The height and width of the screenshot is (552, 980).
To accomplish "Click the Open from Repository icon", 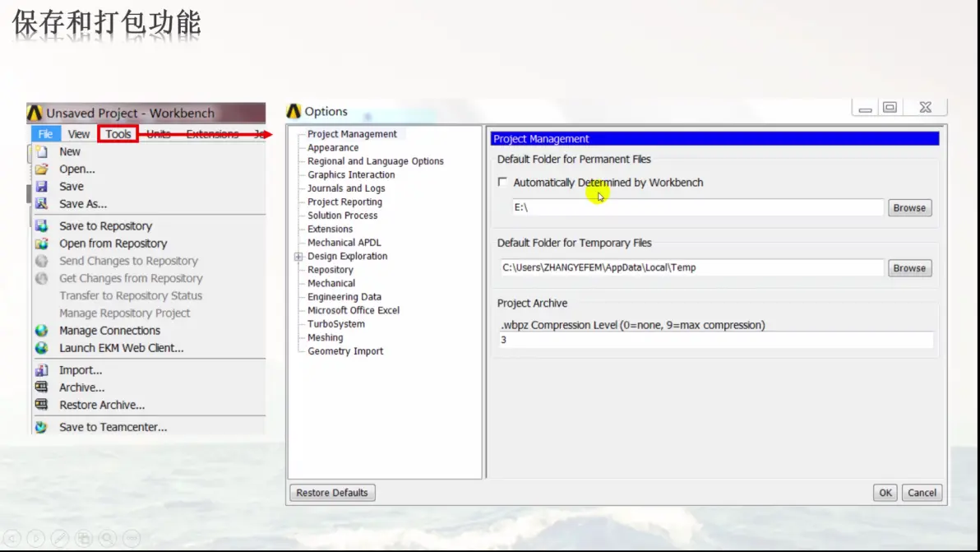I will tap(42, 244).
